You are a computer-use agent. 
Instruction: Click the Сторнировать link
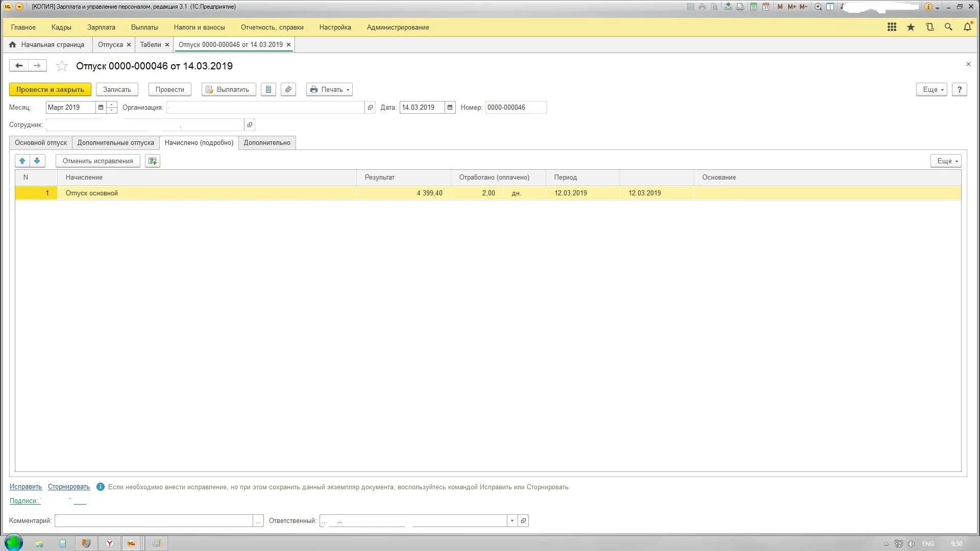[x=69, y=487]
